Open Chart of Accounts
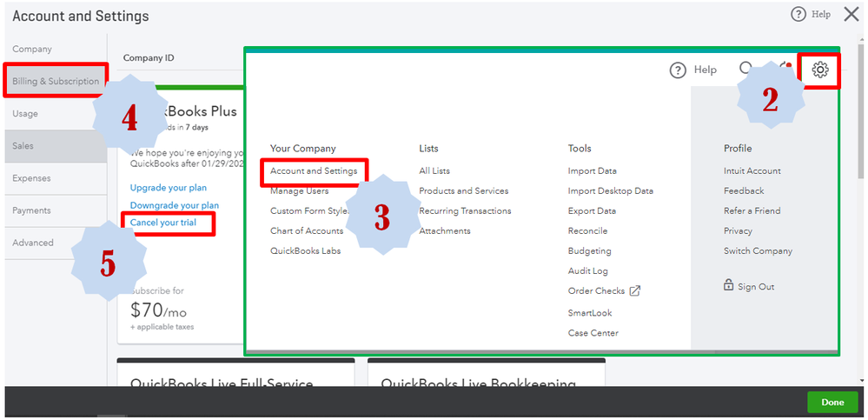 [x=307, y=231]
